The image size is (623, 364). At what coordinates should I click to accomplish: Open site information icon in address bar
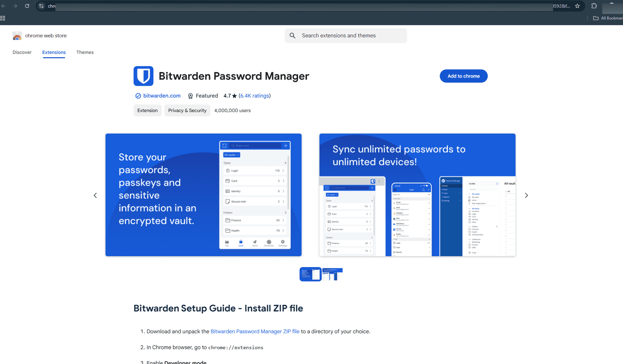click(41, 6)
